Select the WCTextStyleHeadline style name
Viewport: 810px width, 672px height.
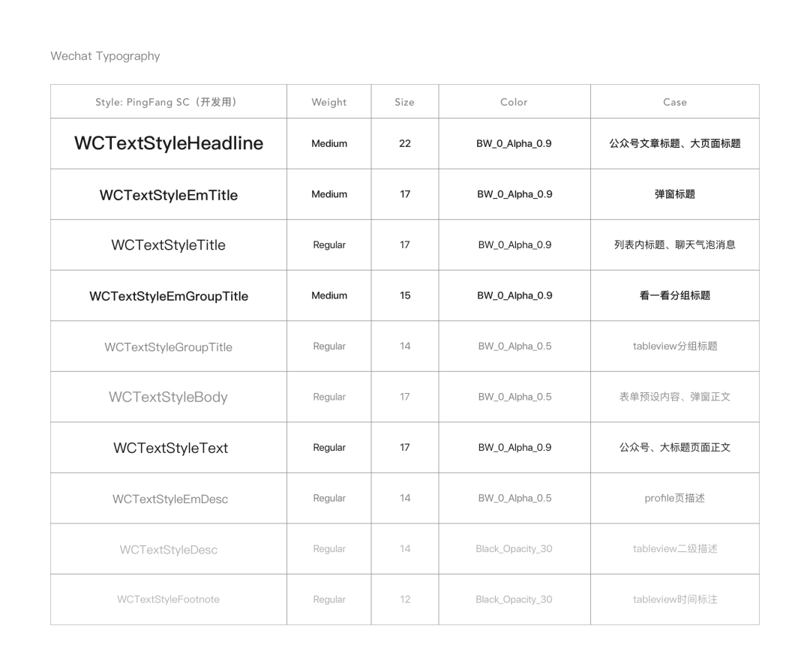click(x=169, y=143)
